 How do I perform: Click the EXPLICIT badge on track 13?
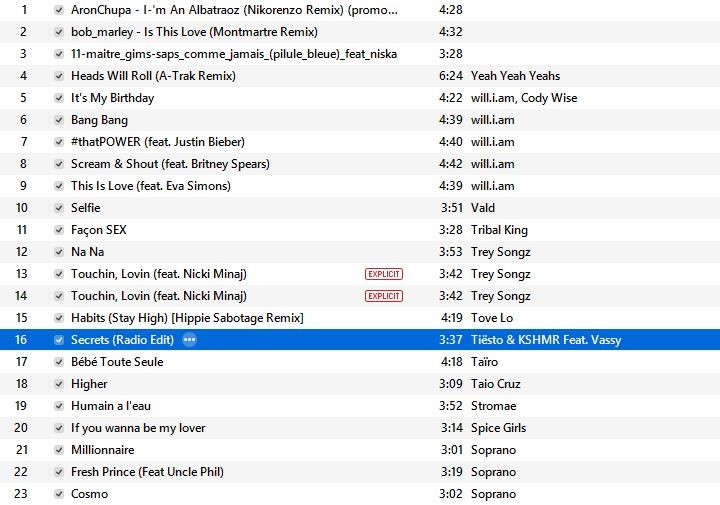[x=384, y=274]
